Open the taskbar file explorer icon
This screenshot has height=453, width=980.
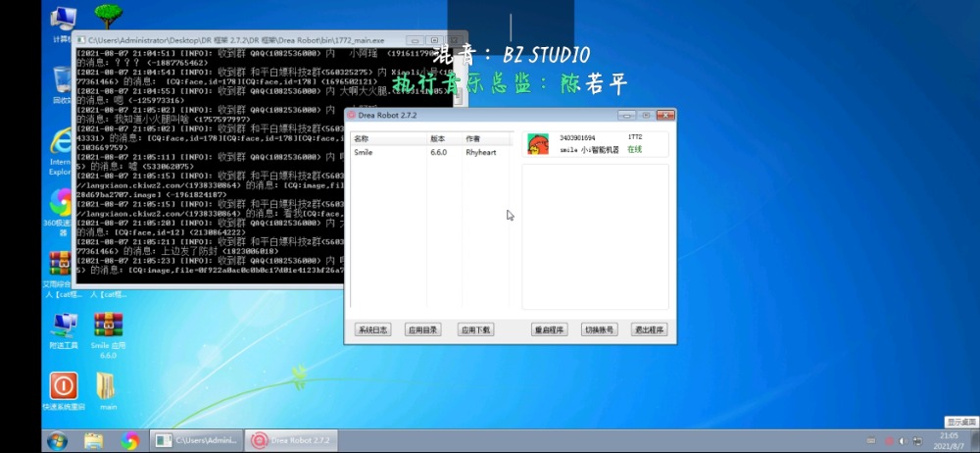[x=94, y=440]
